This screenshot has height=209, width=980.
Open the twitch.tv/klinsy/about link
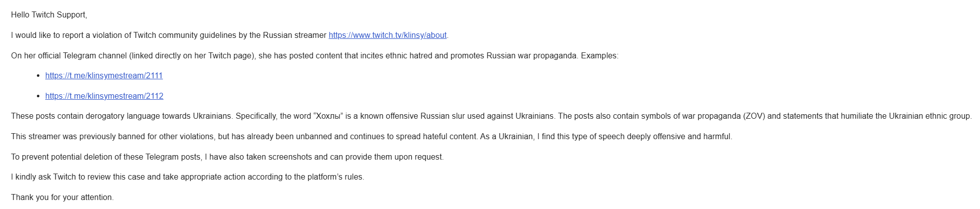click(x=387, y=35)
